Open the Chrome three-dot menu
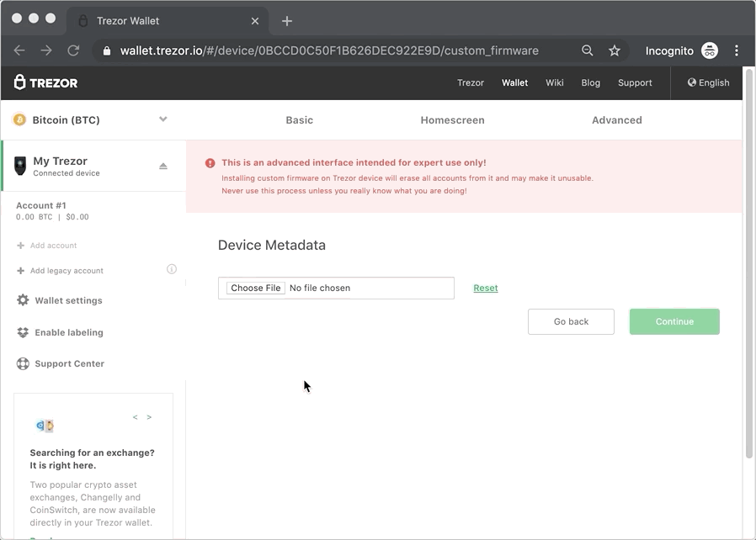 pos(737,50)
